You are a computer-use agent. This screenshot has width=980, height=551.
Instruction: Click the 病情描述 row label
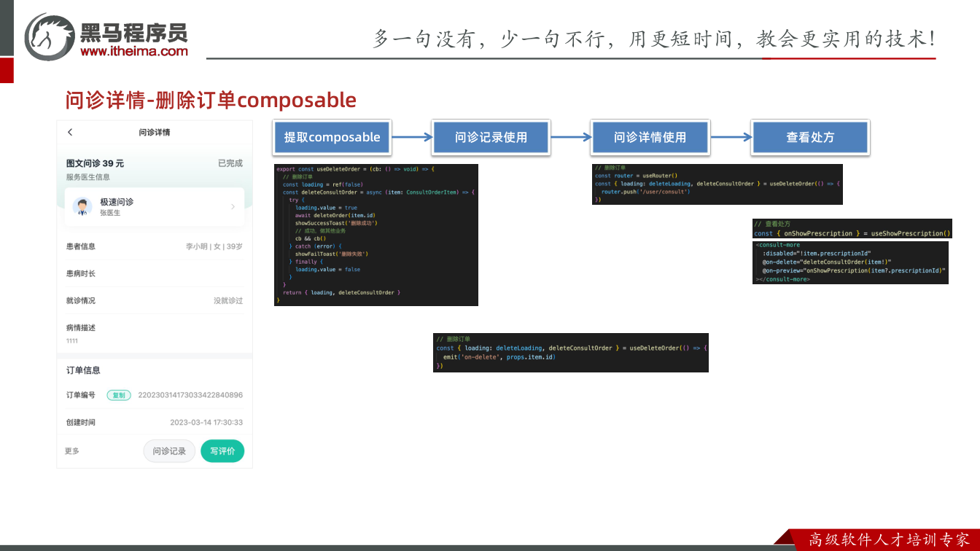(80, 328)
